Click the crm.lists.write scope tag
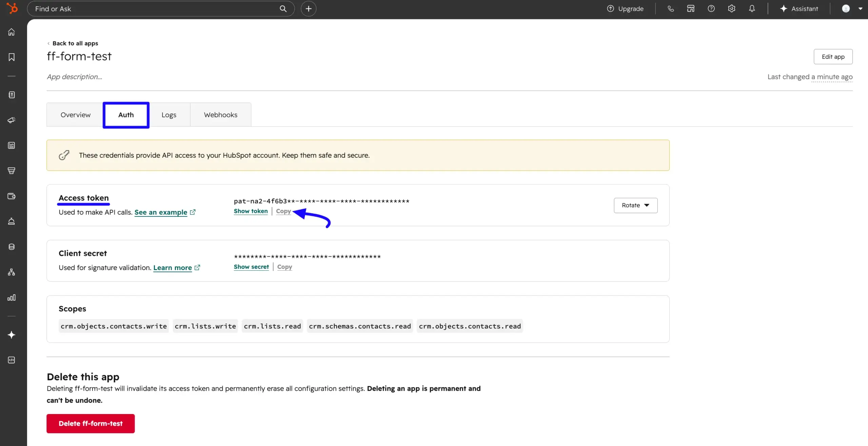This screenshot has width=868, height=446. pos(205,326)
